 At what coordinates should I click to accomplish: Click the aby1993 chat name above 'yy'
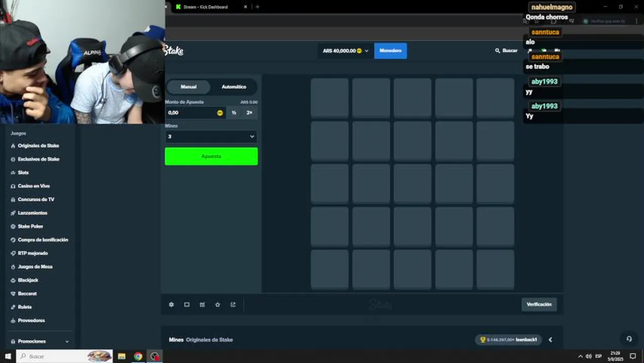click(544, 82)
